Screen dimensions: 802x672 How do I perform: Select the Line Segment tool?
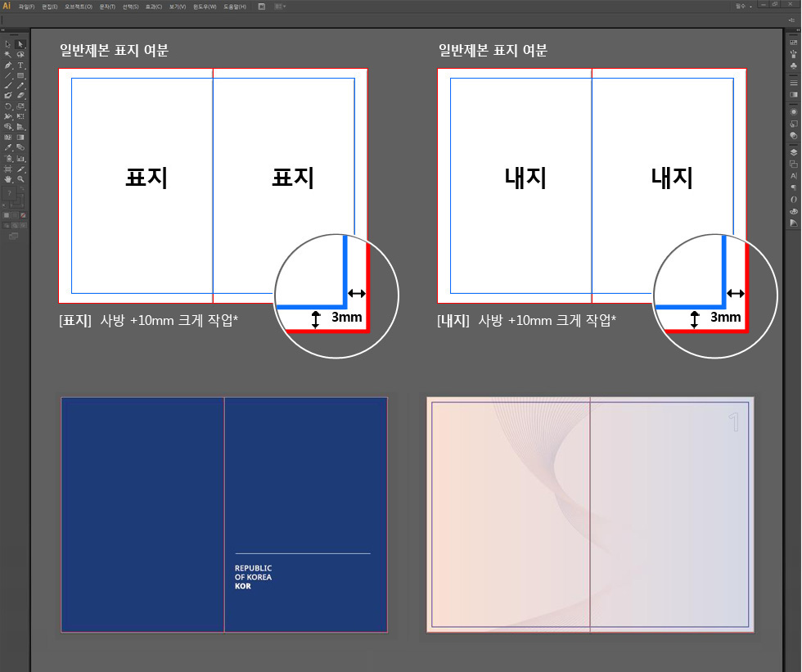[x=7, y=75]
